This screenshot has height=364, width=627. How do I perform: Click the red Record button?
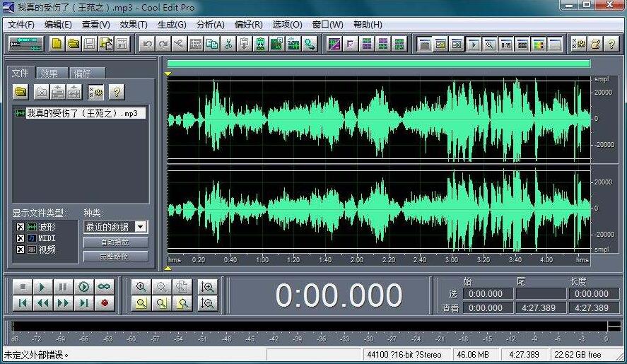coord(105,303)
